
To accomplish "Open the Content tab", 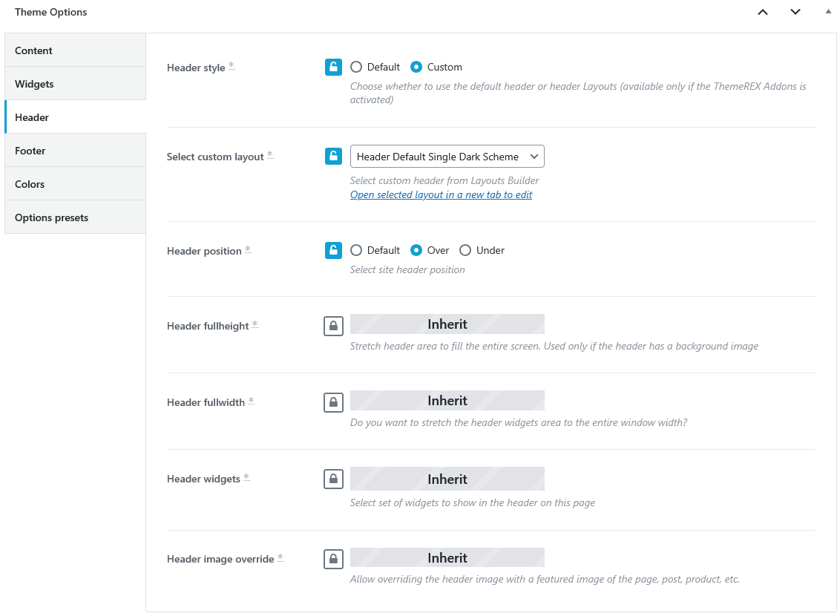I will point(76,50).
